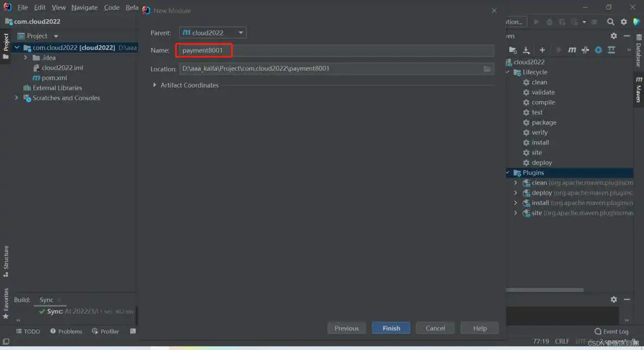Click the Previous button
This screenshot has width=644, height=350.
coord(346,328)
